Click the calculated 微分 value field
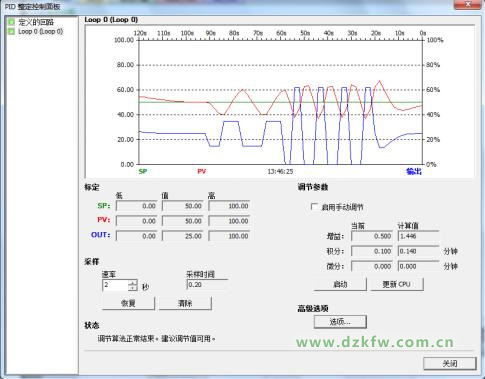 click(x=418, y=266)
